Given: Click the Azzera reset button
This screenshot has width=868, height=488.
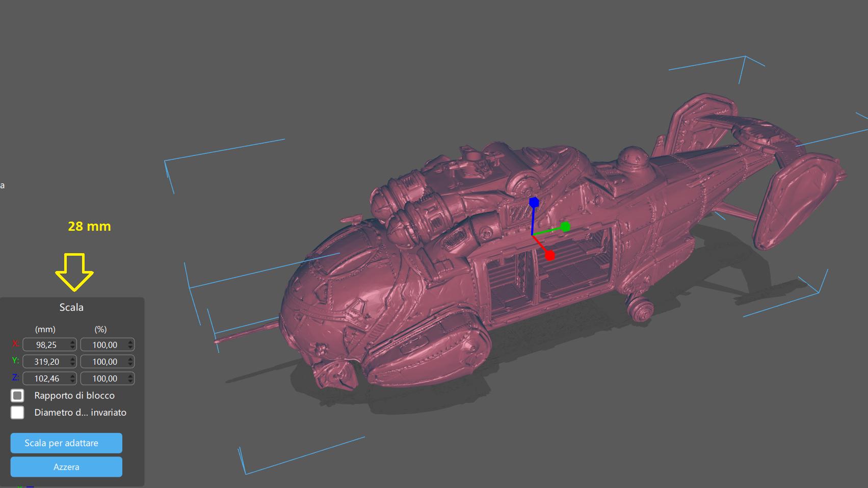Looking at the screenshot, I should [x=66, y=467].
